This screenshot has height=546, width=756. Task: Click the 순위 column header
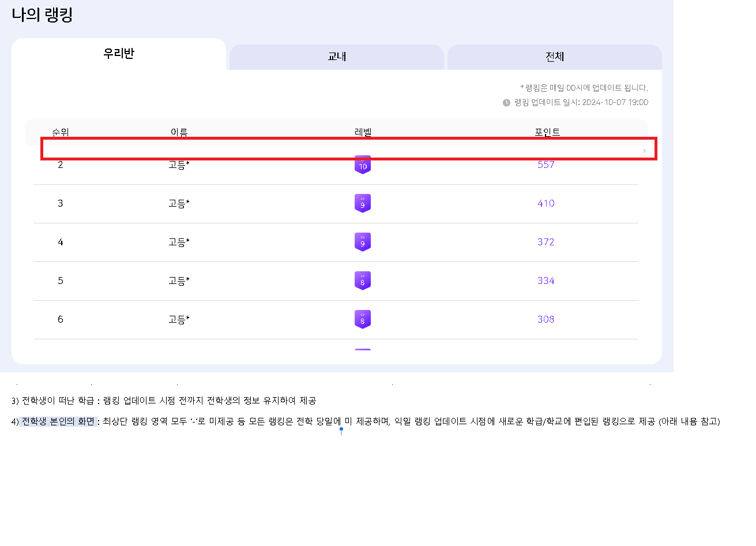[x=61, y=132]
